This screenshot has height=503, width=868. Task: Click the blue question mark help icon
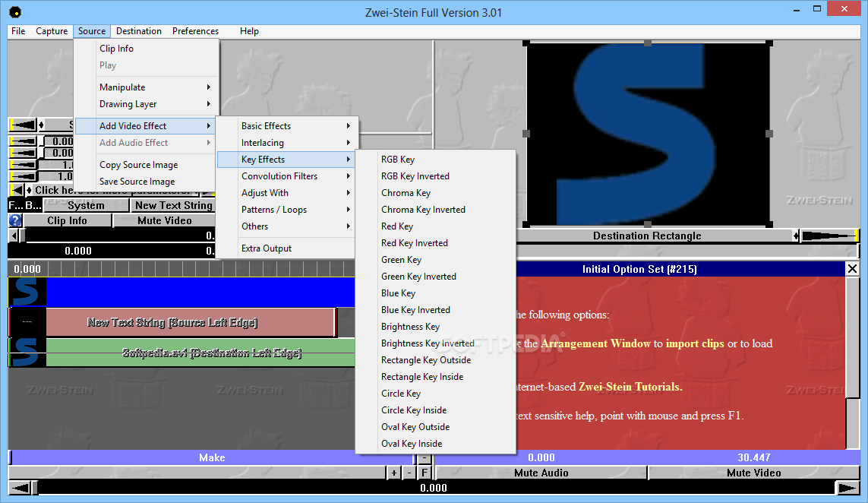[15, 220]
